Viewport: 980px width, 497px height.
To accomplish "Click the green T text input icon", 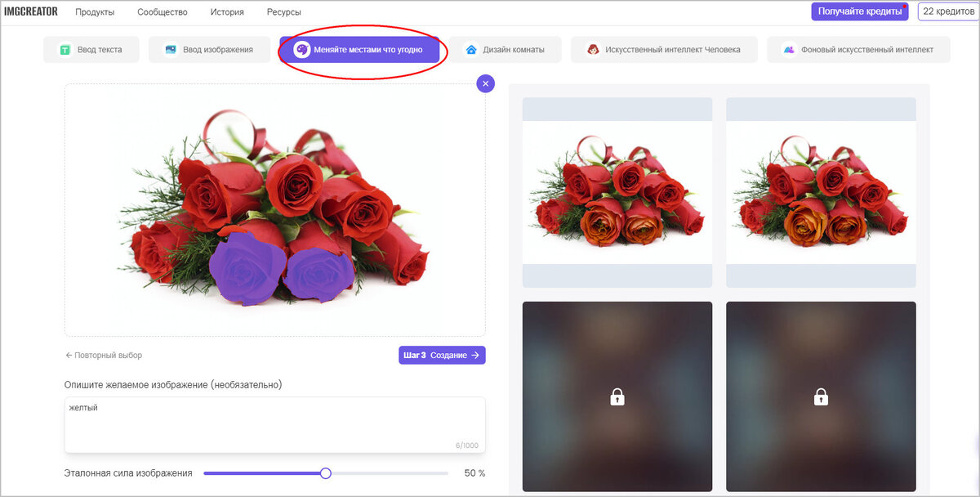I will pos(65,50).
